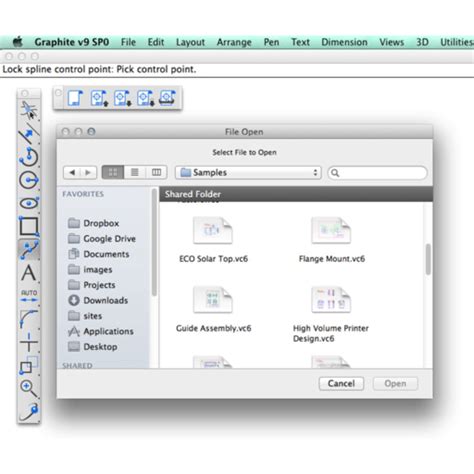The width and height of the screenshot is (474, 474).
Task: Select Desktop in Favorites
Action: [92, 347]
